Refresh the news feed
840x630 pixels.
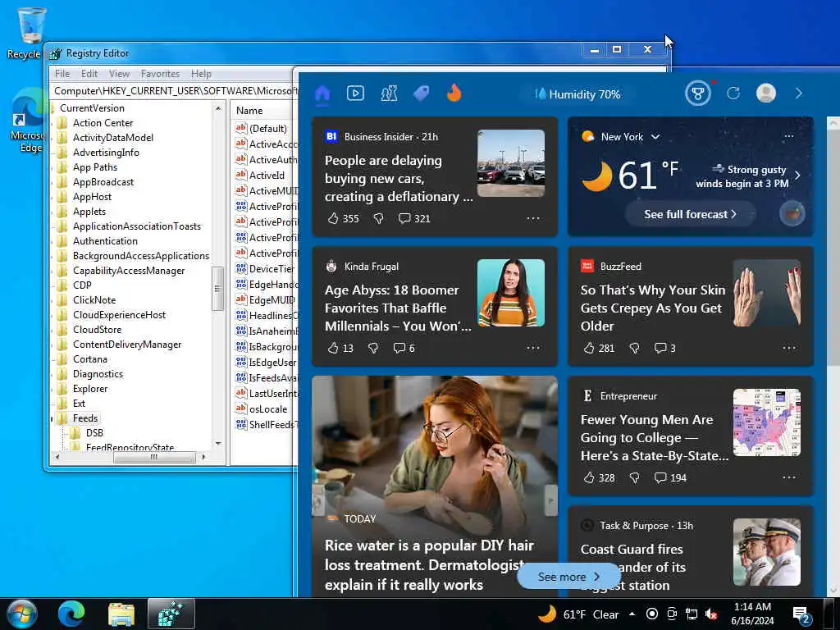[x=733, y=94]
